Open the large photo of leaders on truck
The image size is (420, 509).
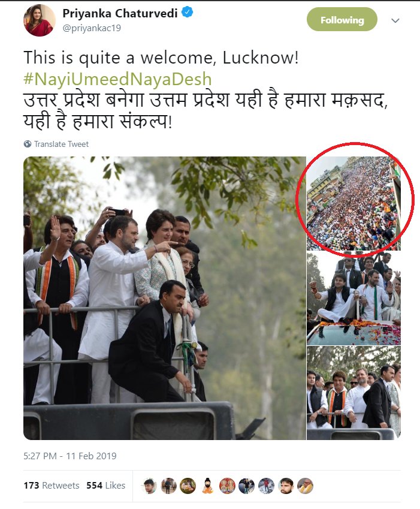pyautogui.click(x=164, y=298)
